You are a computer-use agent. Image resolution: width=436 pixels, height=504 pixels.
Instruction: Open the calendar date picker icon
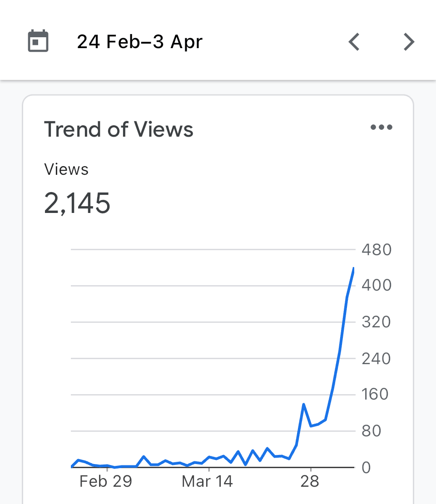click(38, 41)
